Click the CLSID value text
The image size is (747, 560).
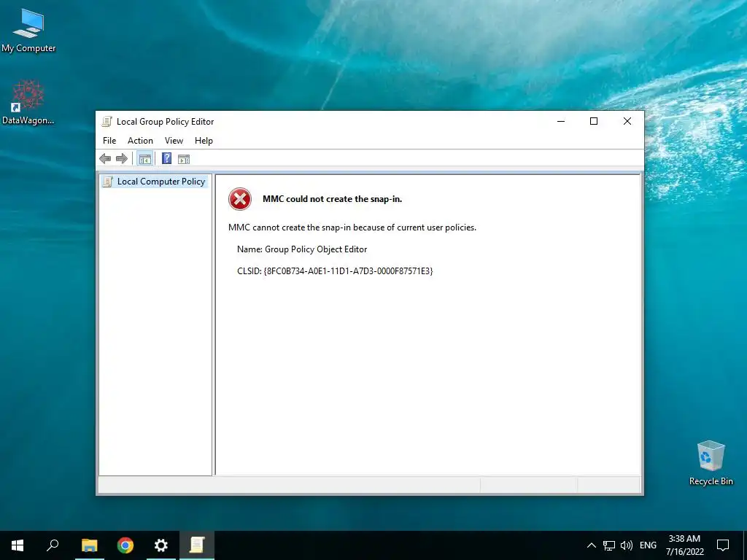(x=348, y=271)
